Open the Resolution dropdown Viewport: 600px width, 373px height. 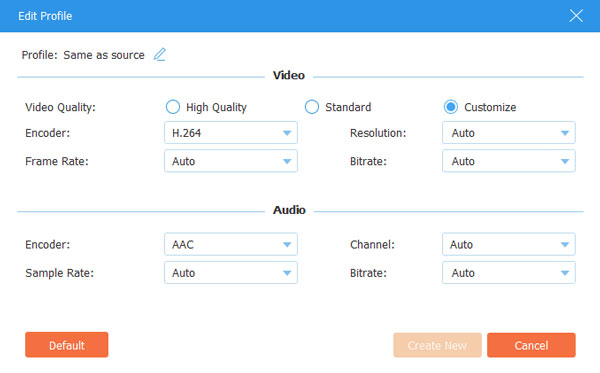click(509, 133)
